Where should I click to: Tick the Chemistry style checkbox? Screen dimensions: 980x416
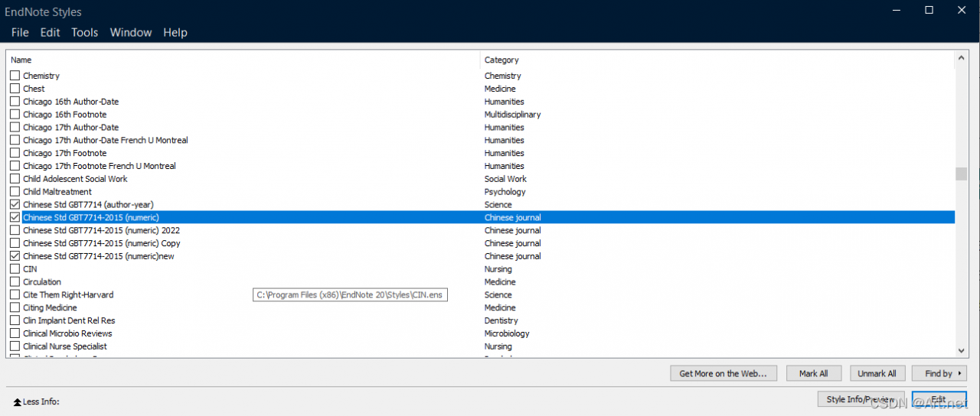(15, 76)
